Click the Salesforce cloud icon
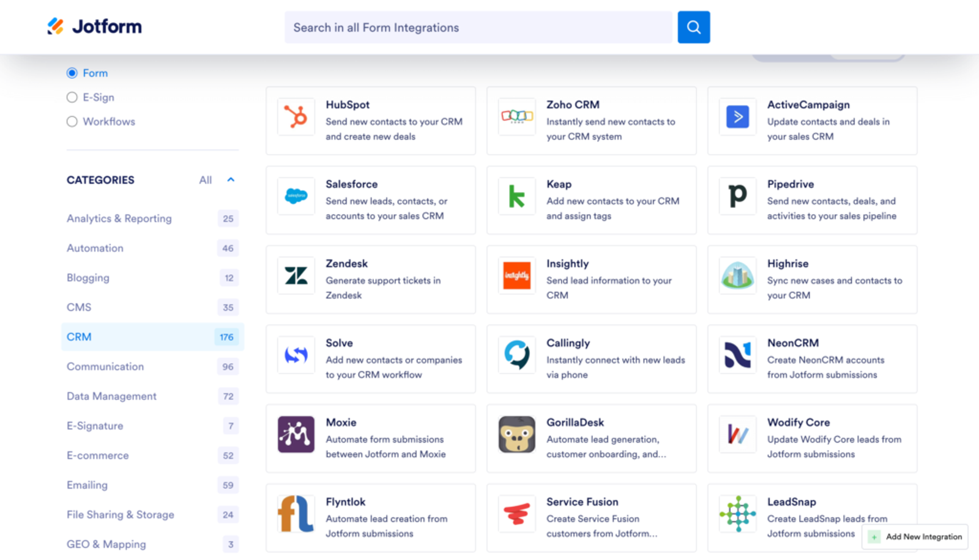This screenshot has height=560, width=979. tap(296, 196)
